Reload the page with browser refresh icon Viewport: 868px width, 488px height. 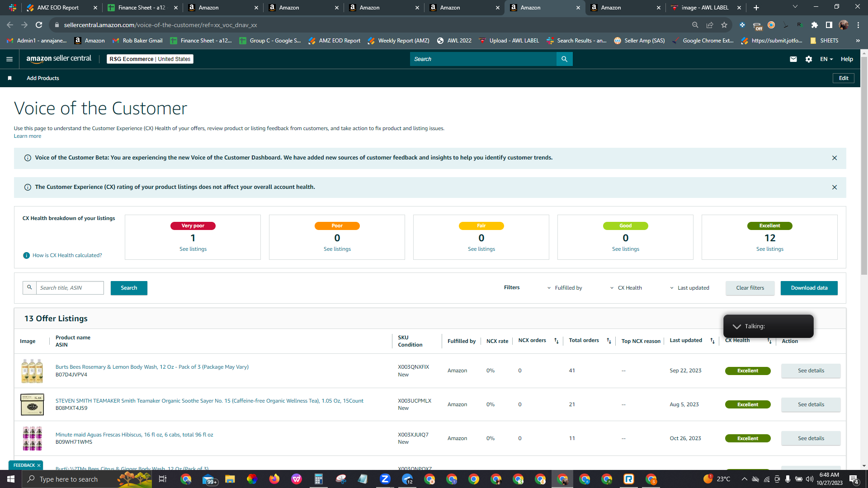click(39, 25)
